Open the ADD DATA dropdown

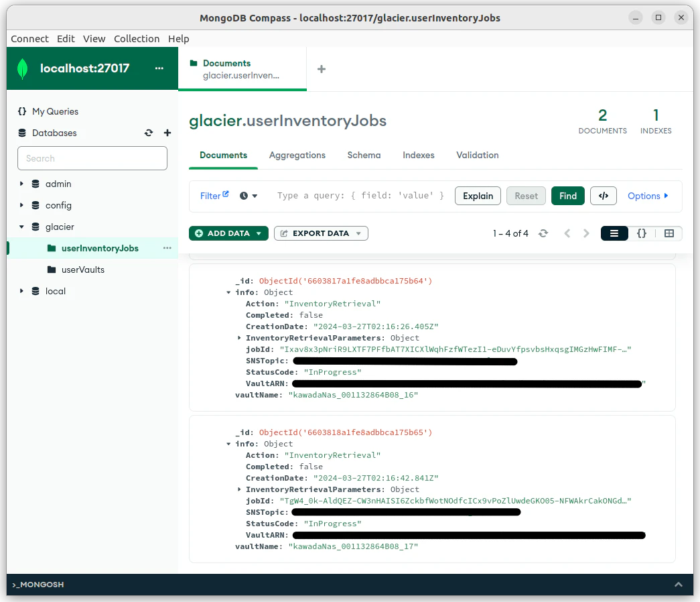coord(228,233)
